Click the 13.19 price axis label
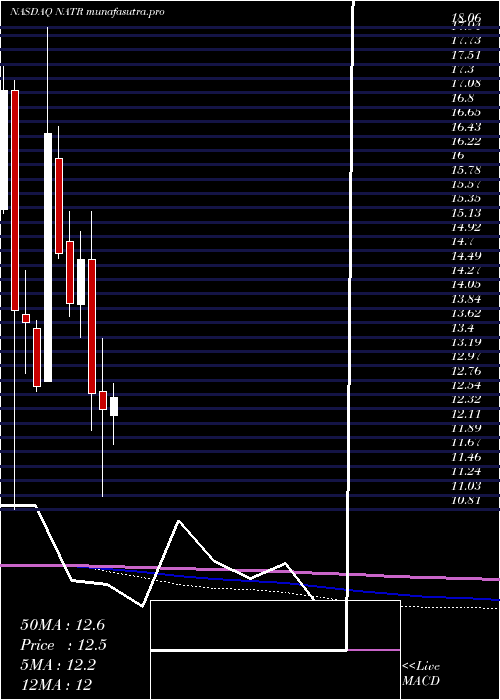The image size is (500, 700). [x=466, y=342]
